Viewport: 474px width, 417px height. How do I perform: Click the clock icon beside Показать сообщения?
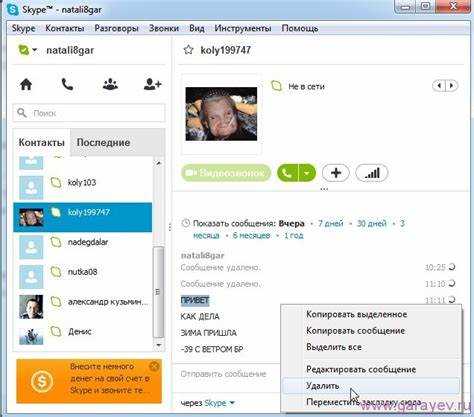point(185,223)
